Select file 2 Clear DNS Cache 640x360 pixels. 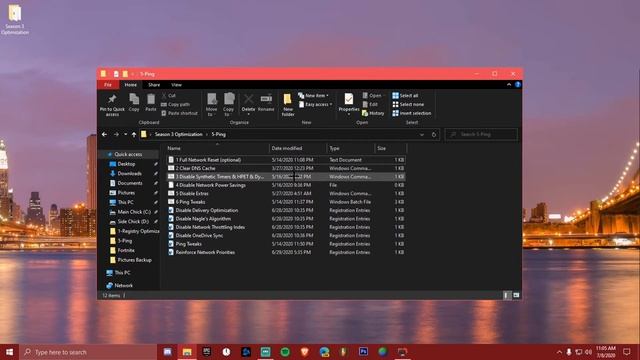(286, 168)
